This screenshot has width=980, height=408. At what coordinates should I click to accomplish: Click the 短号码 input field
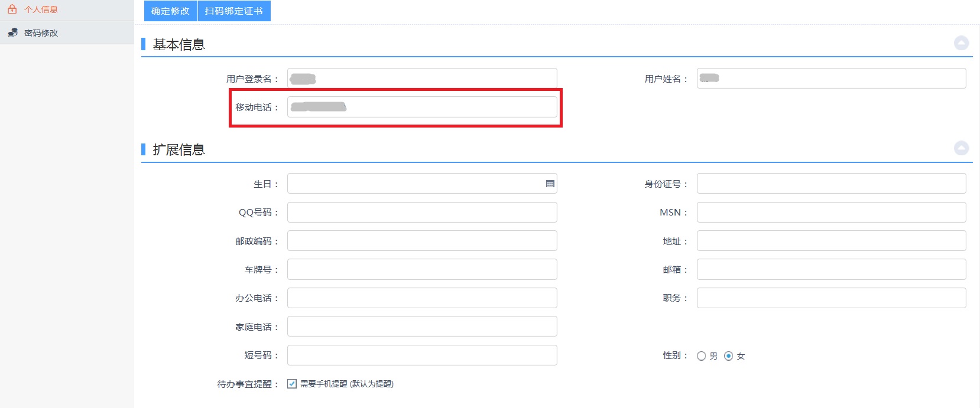tap(422, 355)
